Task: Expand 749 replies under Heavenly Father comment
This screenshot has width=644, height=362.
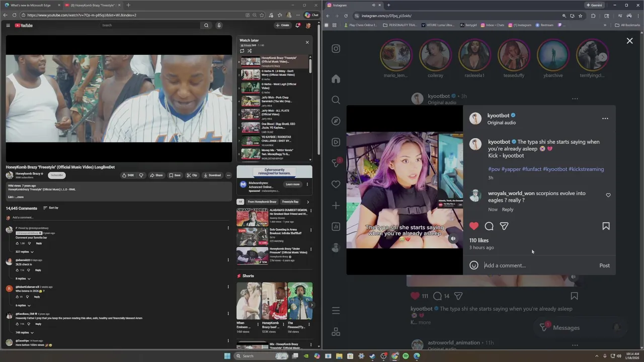Action: click(24, 332)
